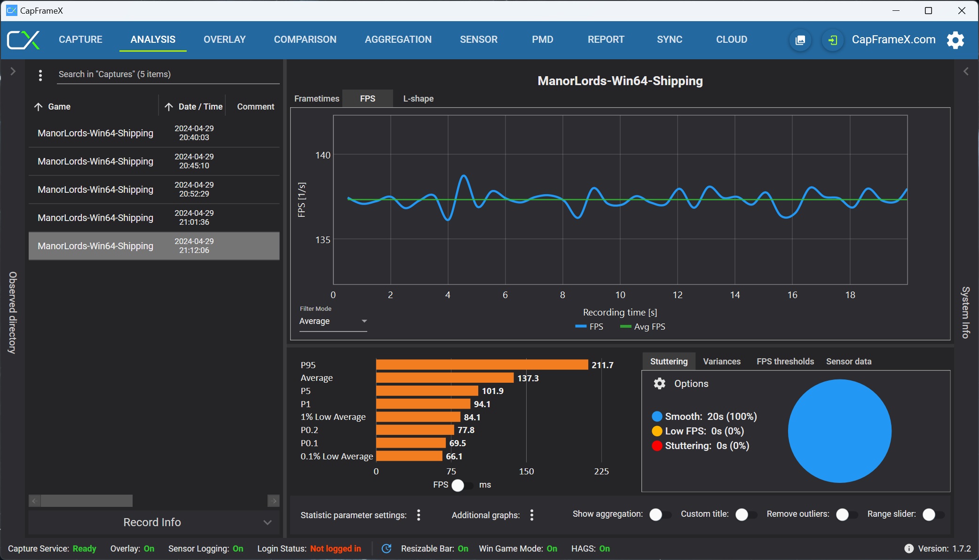Open Statistic parameter settings three-dot menu
The width and height of the screenshot is (979, 560).
[x=418, y=515]
